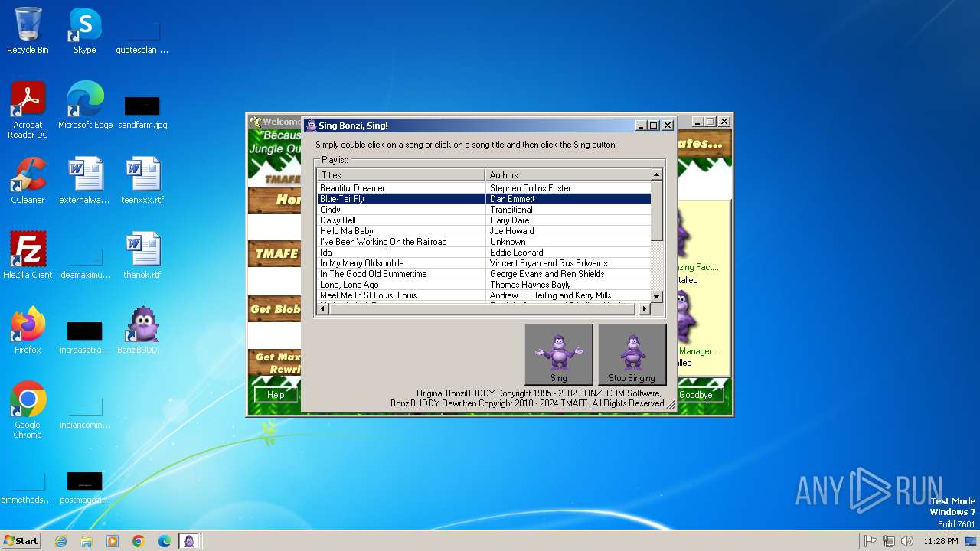Open FileZilla Client desktop shortcut
This screenshot has height=551, width=980.
tap(28, 255)
